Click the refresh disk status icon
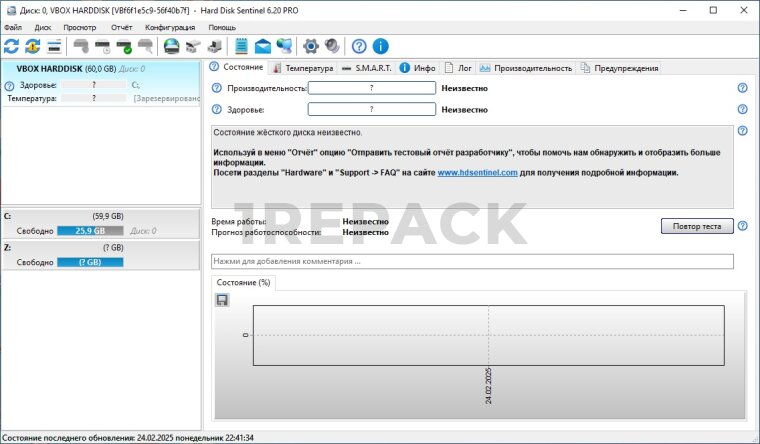The width and height of the screenshot is (760, 444). point(12,46)
